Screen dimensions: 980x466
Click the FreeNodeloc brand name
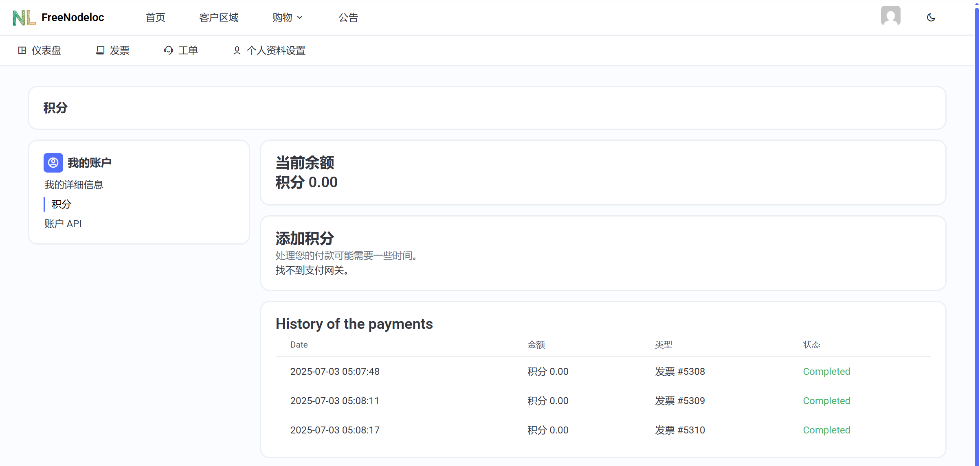pyautogui.click(x=73, y=18)
